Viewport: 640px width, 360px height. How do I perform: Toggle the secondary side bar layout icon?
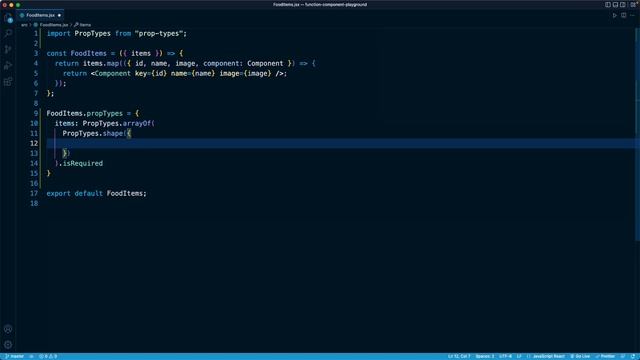622,4
